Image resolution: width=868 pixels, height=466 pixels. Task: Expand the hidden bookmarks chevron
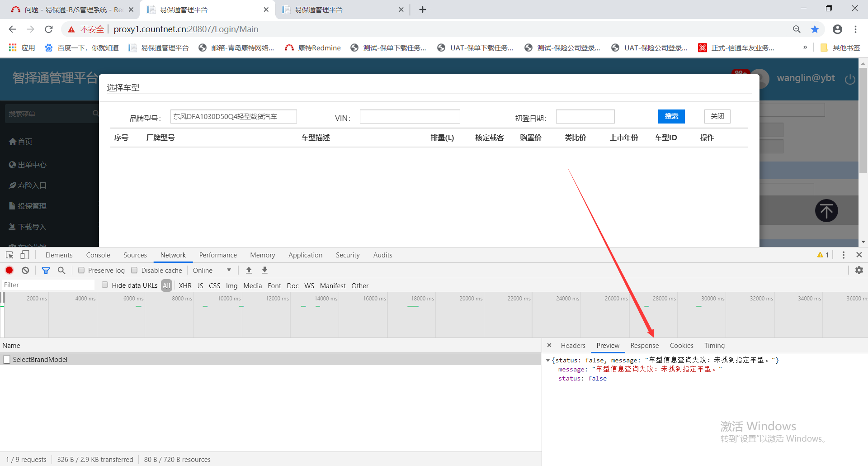(x=805, y=48)
